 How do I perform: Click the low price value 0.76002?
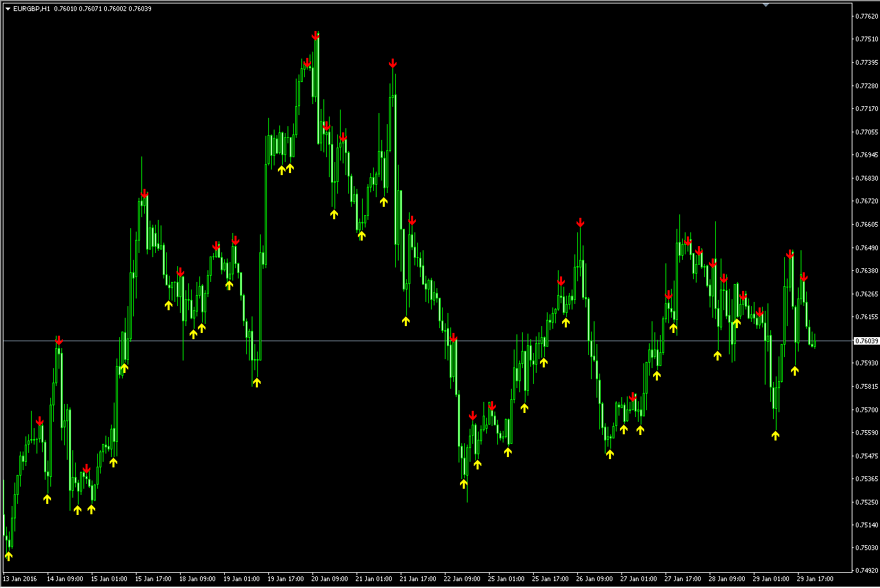[115, 8]
